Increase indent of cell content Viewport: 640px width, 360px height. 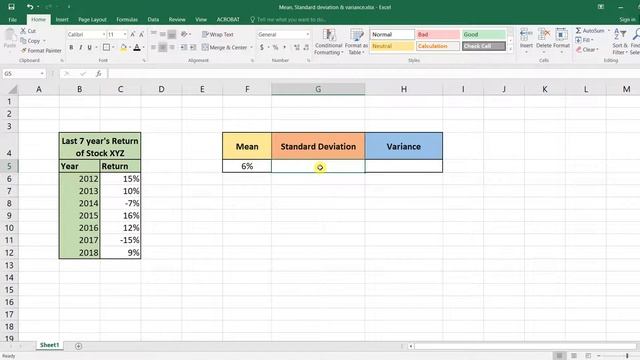point(193,48)
